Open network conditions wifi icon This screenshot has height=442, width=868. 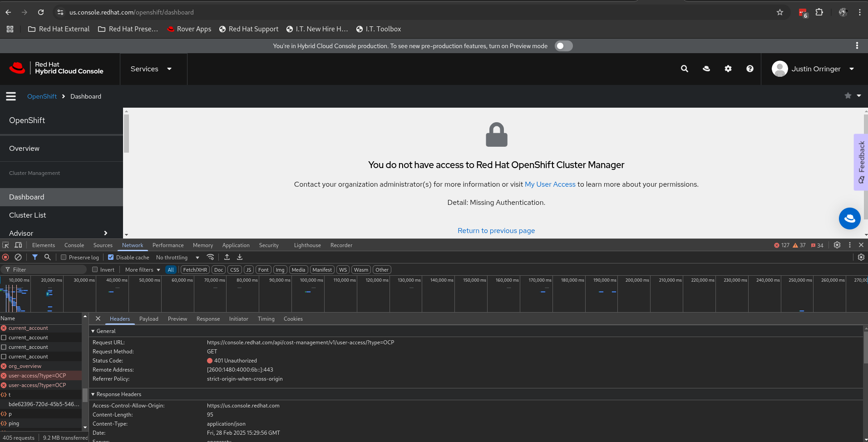coord(210,257)
